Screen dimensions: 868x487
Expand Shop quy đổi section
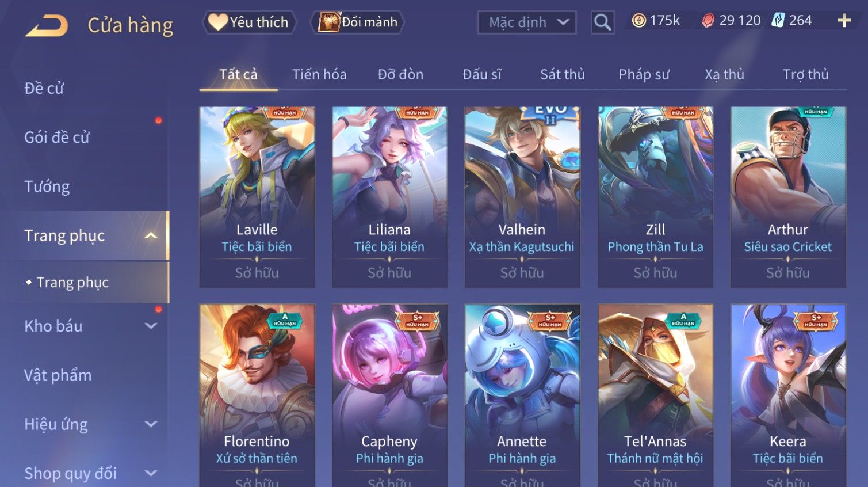[151, 473]
